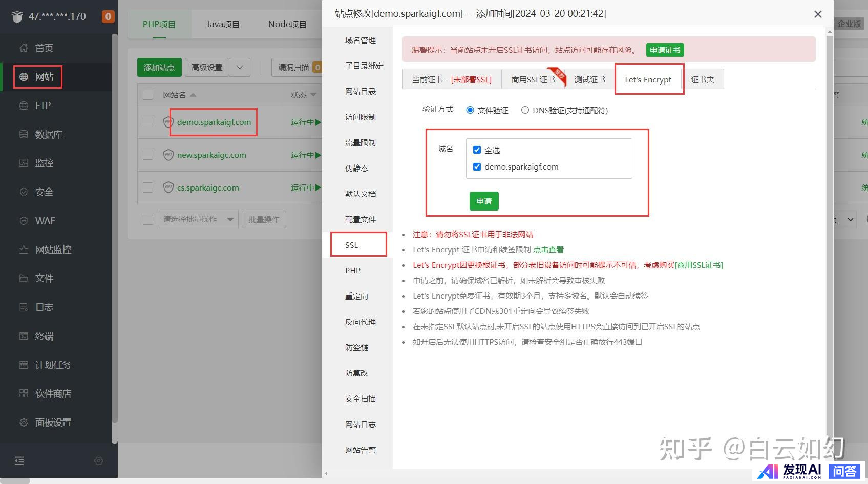This screenshot has height=484, width=868.
Task: Switch to the 证书夹 tab
Action: tap(702, 79)
